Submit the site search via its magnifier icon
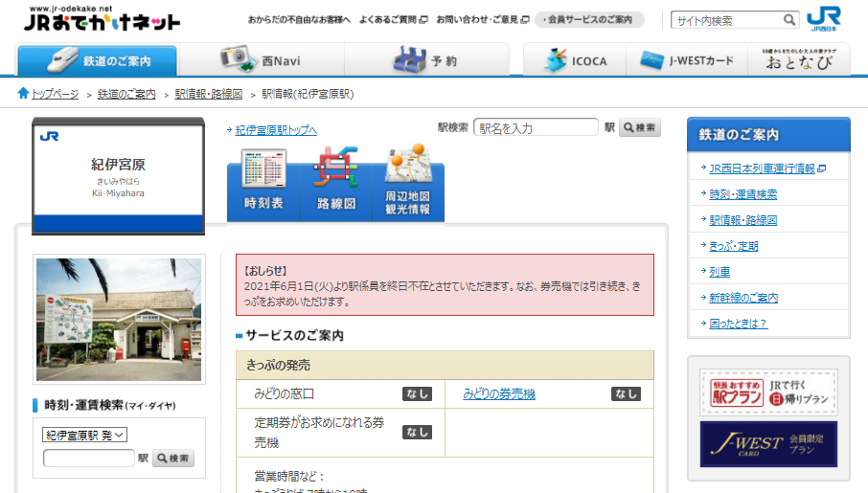 789,20
